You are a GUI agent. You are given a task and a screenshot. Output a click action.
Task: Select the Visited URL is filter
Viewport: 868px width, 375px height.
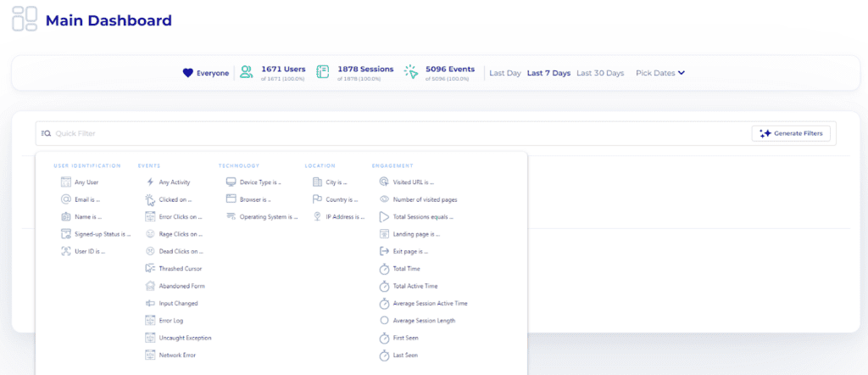[413, 182]
